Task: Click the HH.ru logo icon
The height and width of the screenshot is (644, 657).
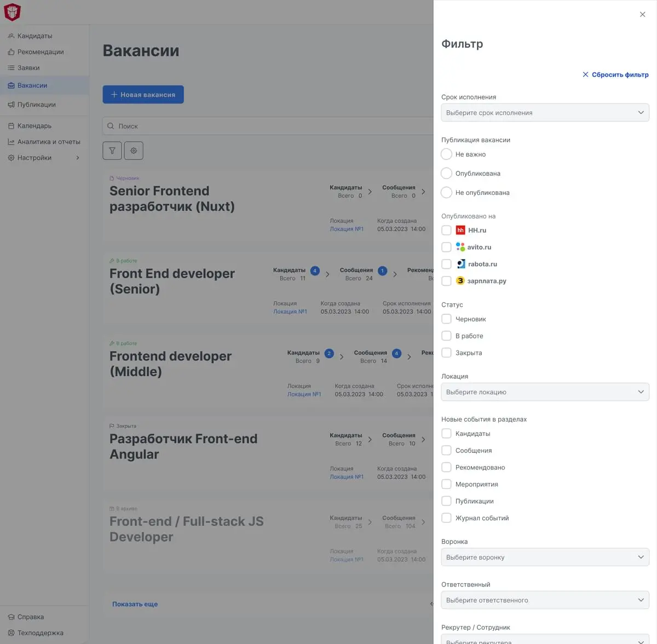Action: point(460,231)
